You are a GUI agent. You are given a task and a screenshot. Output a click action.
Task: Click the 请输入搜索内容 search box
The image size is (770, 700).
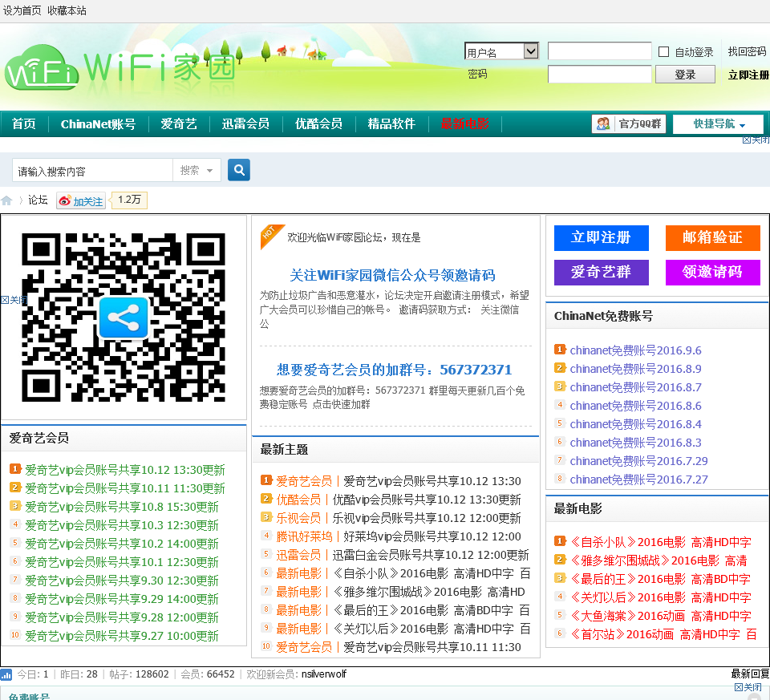coord(93,171)
